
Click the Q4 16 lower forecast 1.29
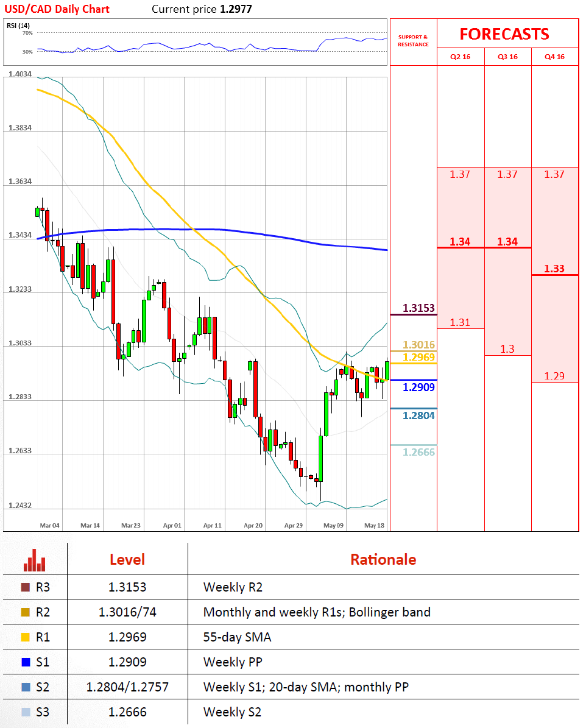(554, 376)
